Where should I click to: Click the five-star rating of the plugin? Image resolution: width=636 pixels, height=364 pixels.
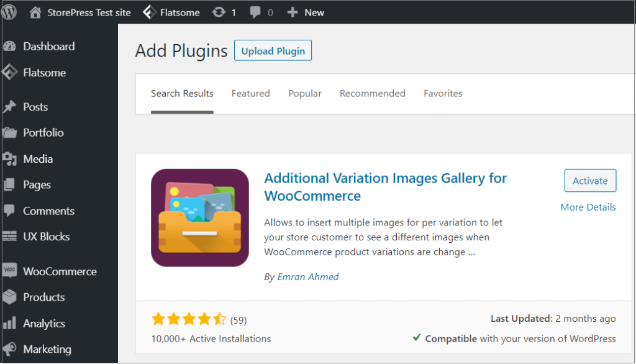189,319
